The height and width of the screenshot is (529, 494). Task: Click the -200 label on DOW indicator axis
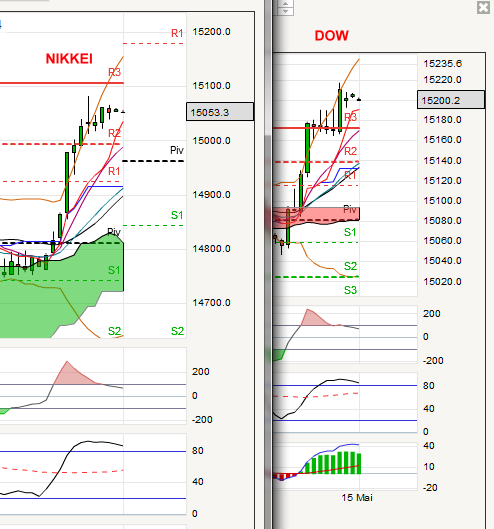tap(433, 361)
